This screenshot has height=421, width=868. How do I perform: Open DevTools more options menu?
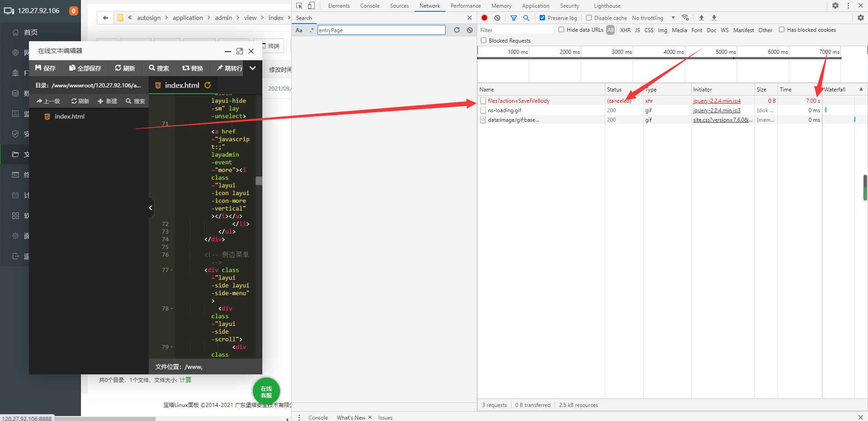click(848, 5)
